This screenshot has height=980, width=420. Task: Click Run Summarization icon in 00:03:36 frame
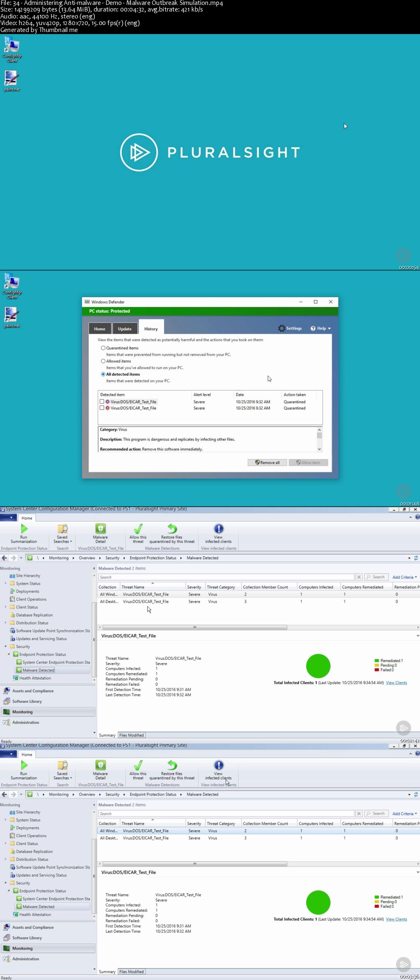click(24, 765)
